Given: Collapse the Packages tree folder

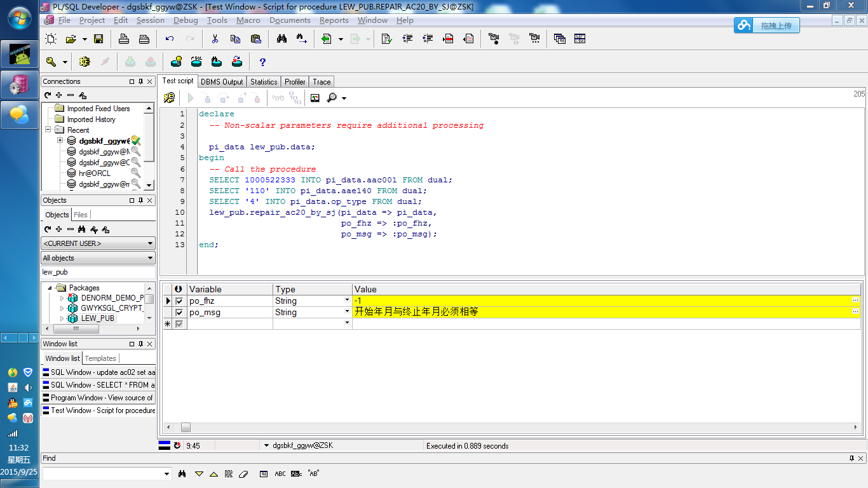Looking at the screenshot, I should (50, 288).
